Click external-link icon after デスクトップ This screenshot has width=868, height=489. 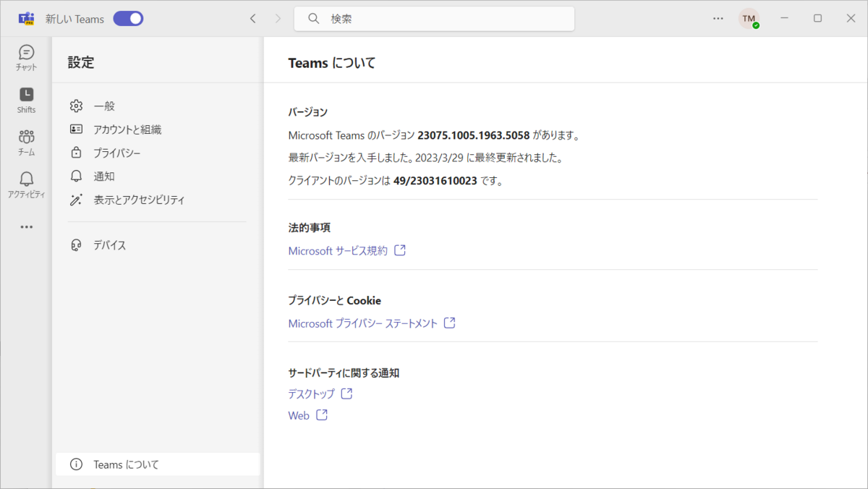(346, 394)
